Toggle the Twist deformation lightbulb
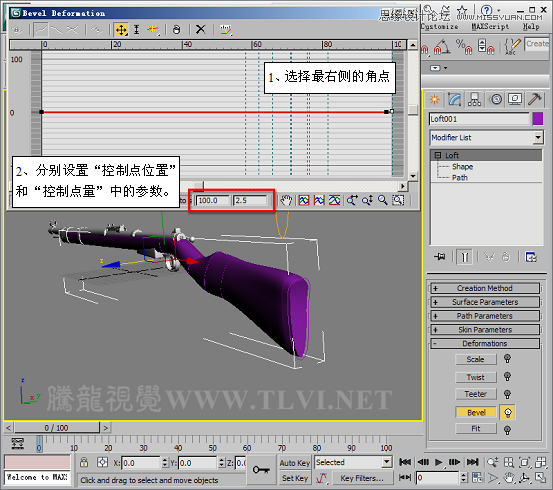The image size is (553, 490). [x=507, y=376]
